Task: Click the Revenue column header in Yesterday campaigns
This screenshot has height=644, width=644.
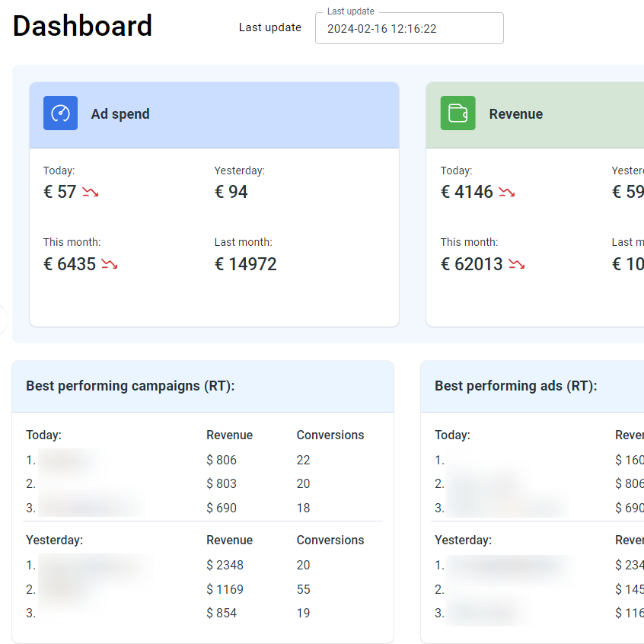Action: pos(229,540)
